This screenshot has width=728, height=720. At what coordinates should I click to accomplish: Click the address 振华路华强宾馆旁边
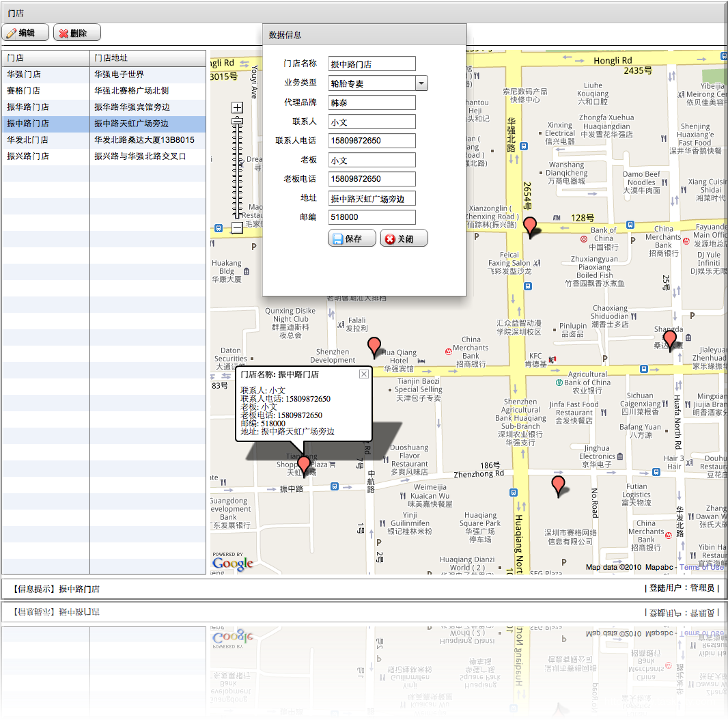click(x=132, y=107)
